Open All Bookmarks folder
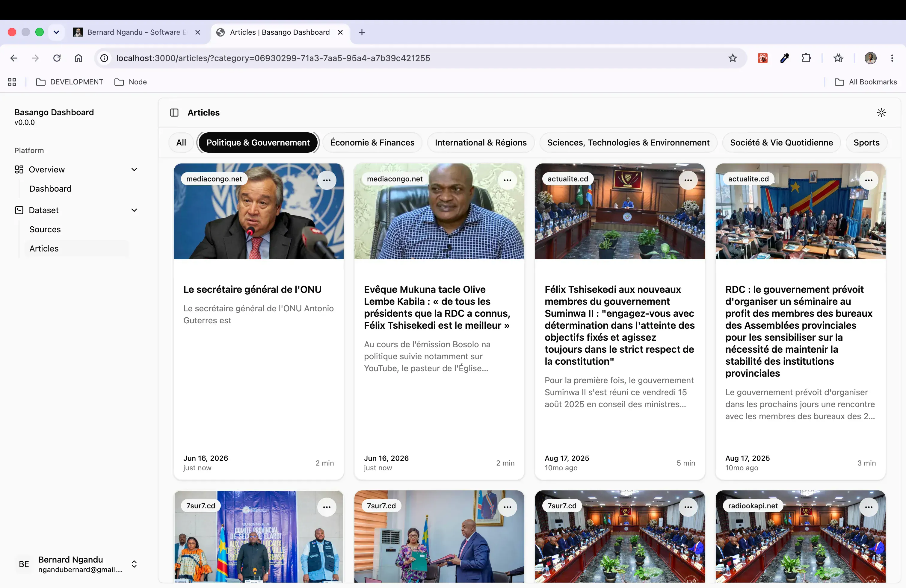This screenshot has width=906, height=588. pyautogui.click(x=865, y=82)
